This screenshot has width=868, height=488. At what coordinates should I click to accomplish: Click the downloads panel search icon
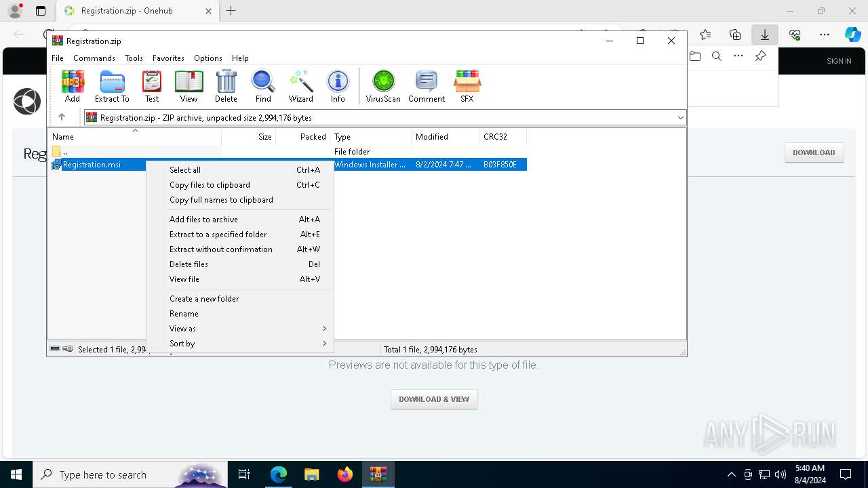click(717, 56)
